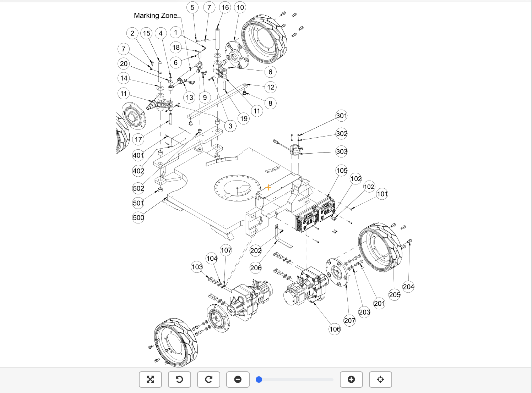Select part callout 301
The image size is (532, 393).
point(342,116)
